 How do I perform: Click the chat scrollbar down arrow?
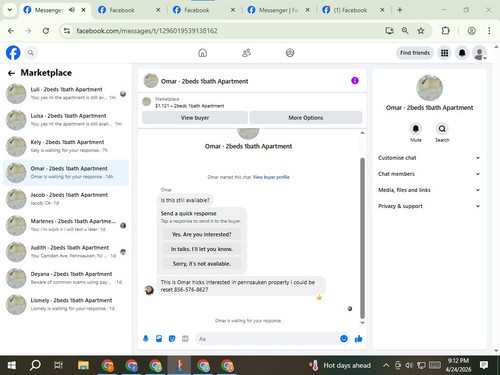362,323
